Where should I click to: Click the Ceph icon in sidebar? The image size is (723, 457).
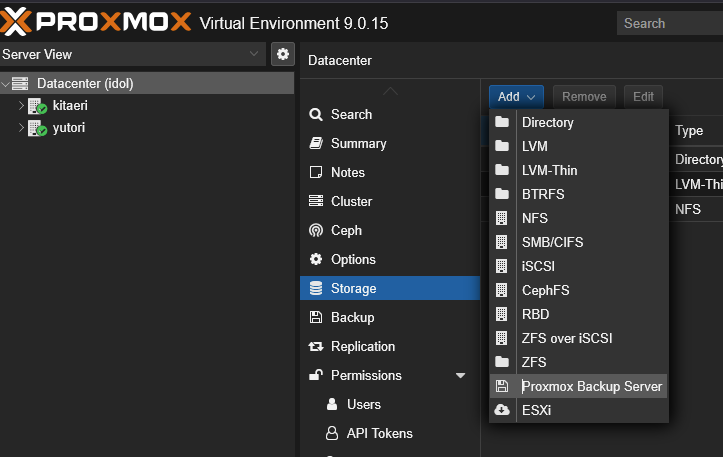click(316, 230)
